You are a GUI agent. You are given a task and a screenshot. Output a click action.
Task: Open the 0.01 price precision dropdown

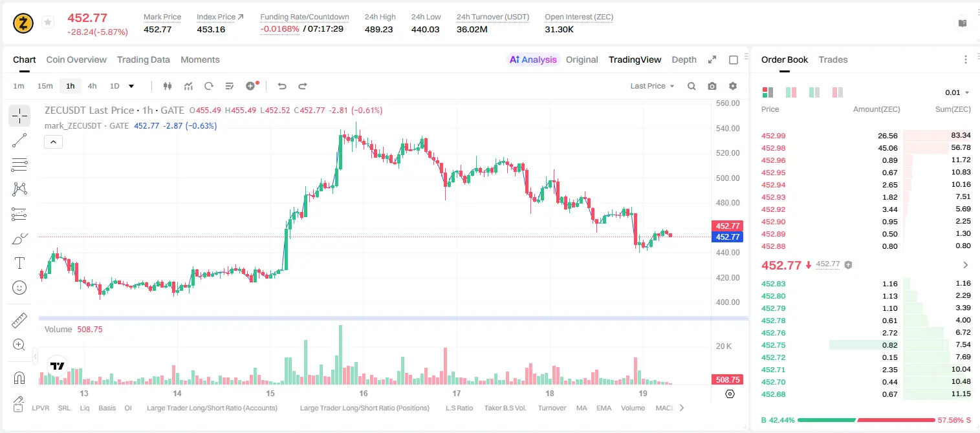[957, 92]
